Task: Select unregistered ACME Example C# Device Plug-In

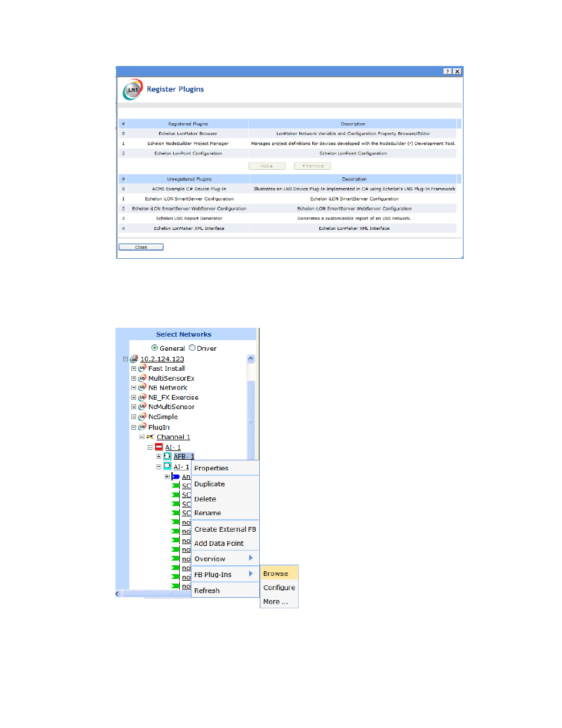Action: pyautogui.click(x=189, y=189)
